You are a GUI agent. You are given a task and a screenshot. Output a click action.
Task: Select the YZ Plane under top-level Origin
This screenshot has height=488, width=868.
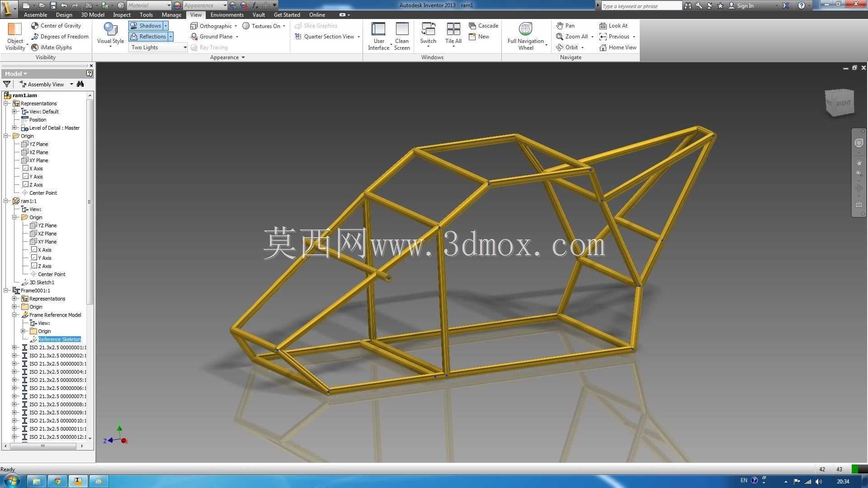click(x=38, y=144)
